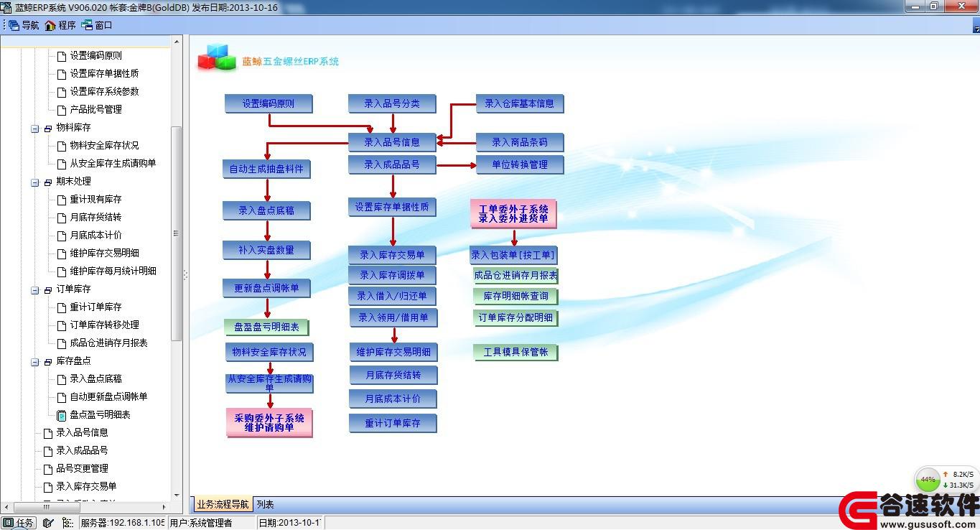Click the scroll-down arrow of tree panel

[177, 496]
